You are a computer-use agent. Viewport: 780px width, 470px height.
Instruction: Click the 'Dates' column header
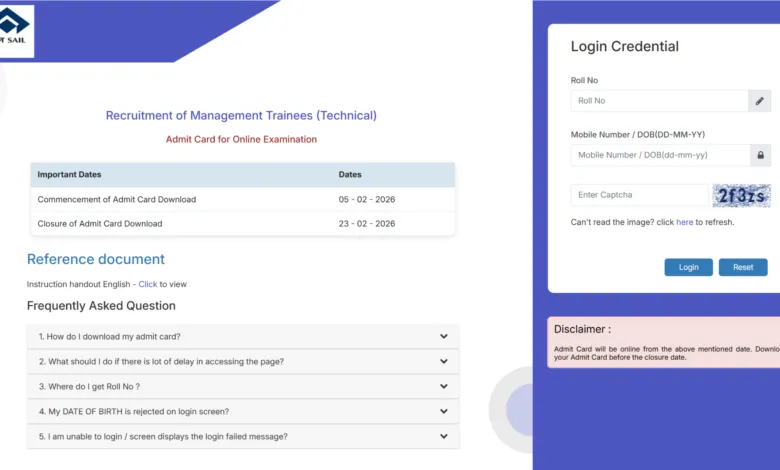click(x=350, y=175)
